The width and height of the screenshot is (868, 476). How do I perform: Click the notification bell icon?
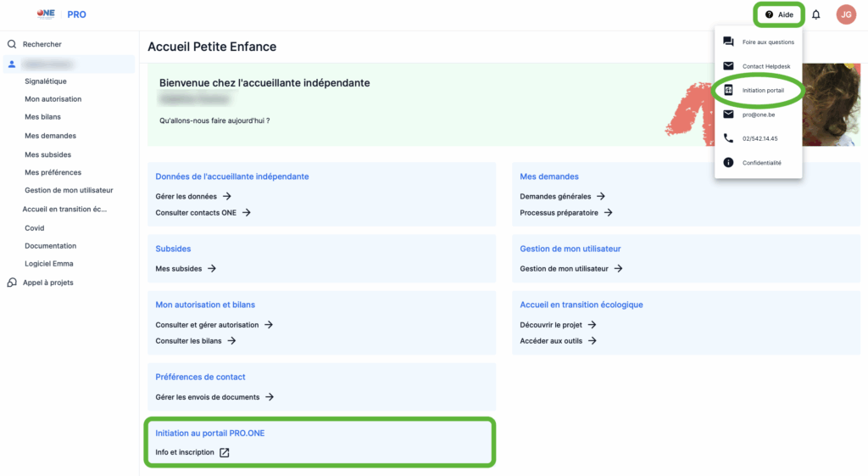815,14
